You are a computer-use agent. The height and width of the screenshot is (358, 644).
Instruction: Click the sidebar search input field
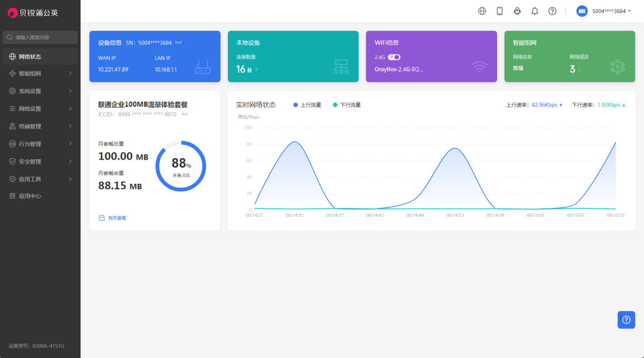40,37
